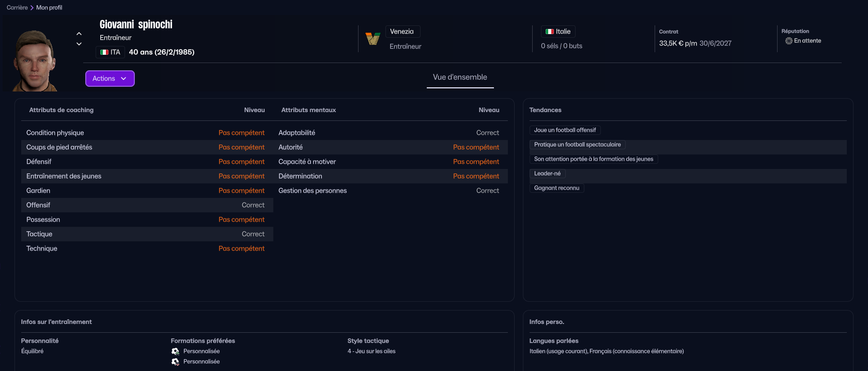Select the 'Gagnant reconnu' tendency tag

point(556,188)
